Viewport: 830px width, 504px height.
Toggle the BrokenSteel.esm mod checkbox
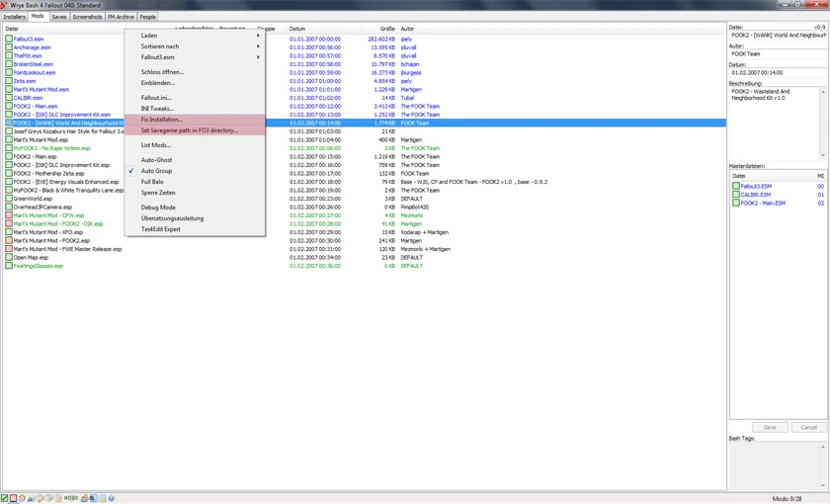coord(9,64)
